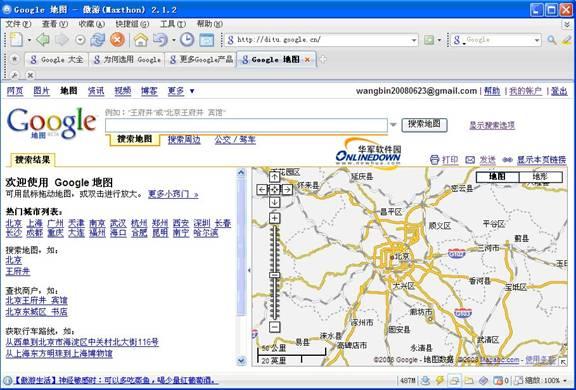Image resolution: width=576 pixels, height=390 pixels.
Task: Go to the home page icon
Action: 140,40
